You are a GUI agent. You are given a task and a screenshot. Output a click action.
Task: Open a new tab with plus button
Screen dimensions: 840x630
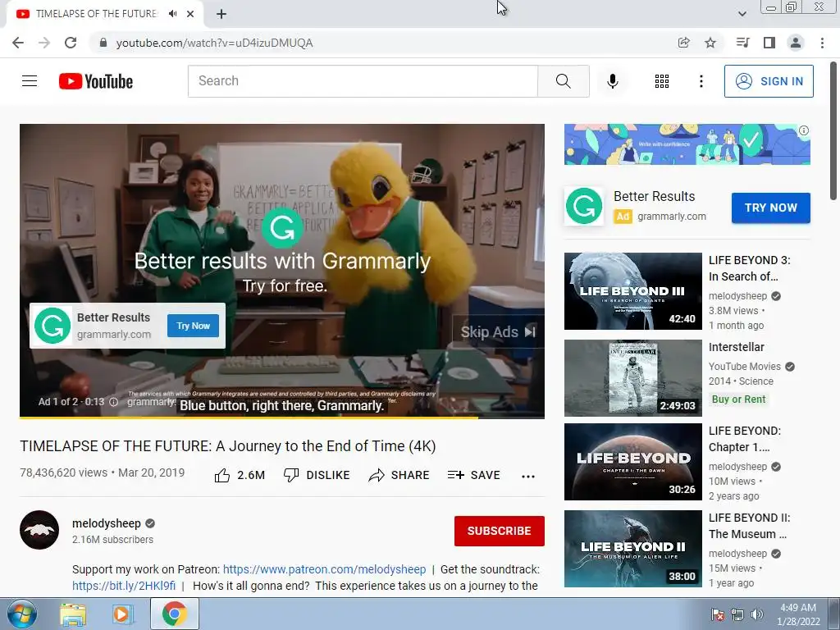[x=221, y=14]
